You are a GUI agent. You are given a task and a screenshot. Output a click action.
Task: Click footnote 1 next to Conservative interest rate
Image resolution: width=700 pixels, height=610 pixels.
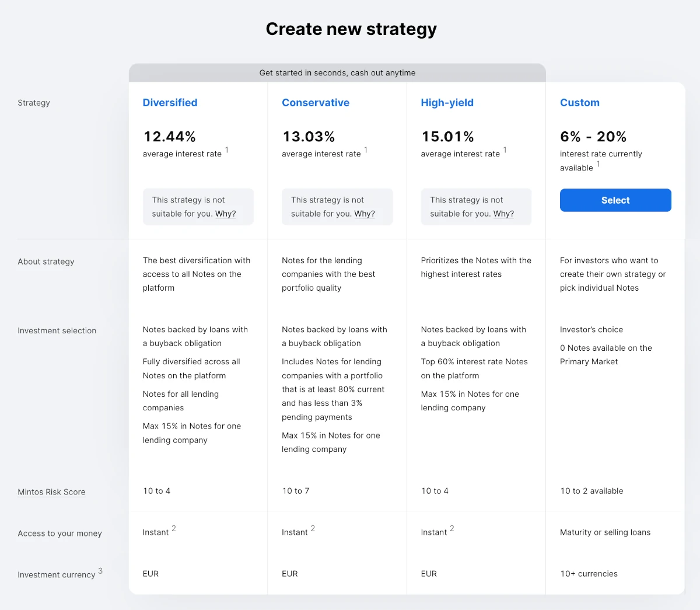pos(366,150)
